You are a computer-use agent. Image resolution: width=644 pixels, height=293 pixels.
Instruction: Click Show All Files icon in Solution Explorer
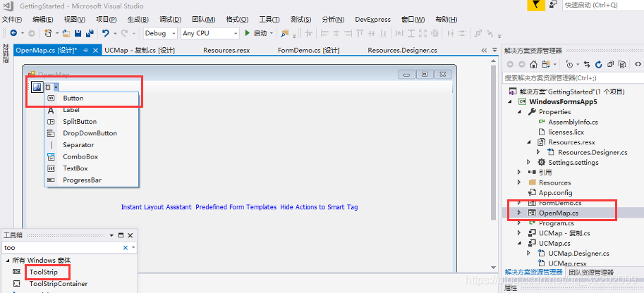[622, 64]
